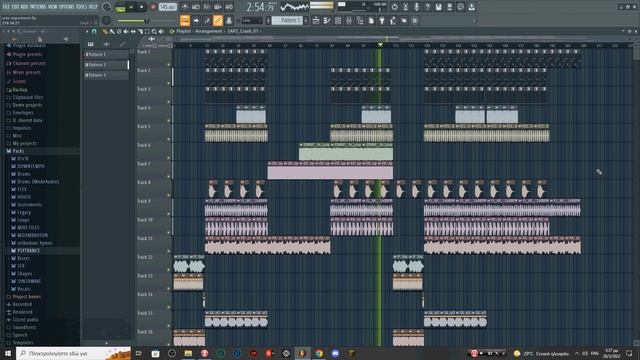Image resolution: width=640 pixels, height=360 pixels.
Task: Select the playlist Draw pencil tool
Action: click(105, 31)
